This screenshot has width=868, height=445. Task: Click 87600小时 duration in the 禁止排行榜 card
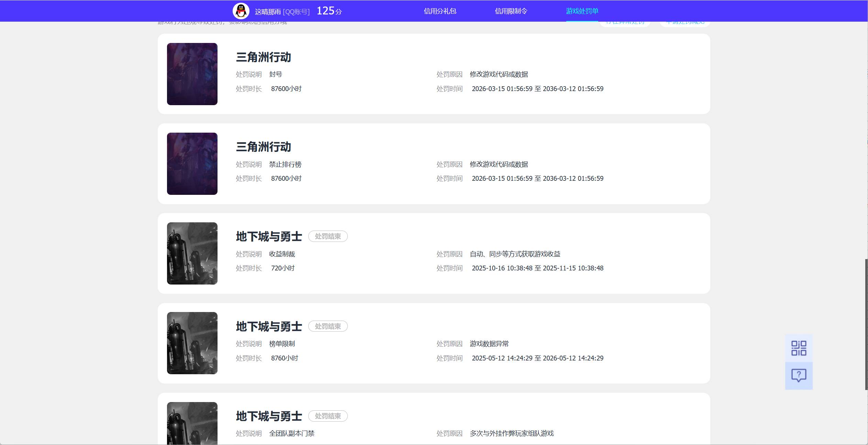pos(286,178)
